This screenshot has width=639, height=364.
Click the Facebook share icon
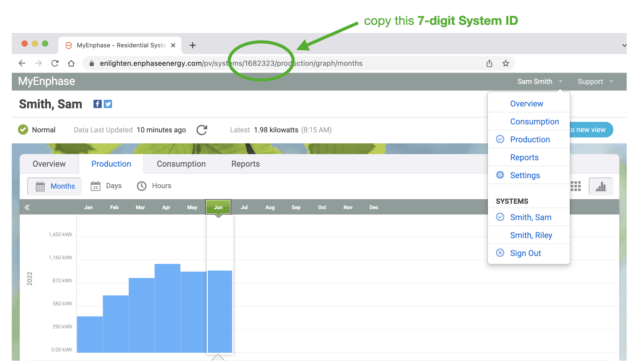(x=97, y=104)
